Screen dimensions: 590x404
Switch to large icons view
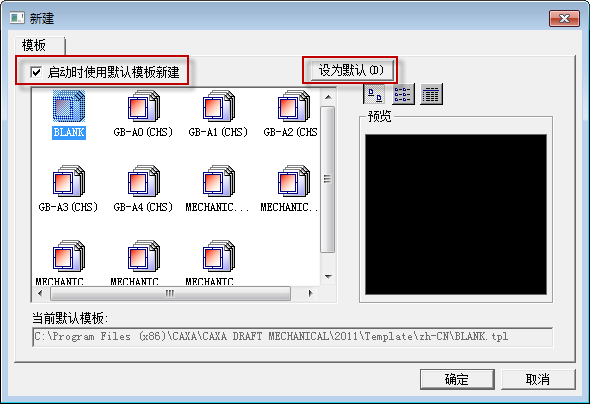pos(374,94)
